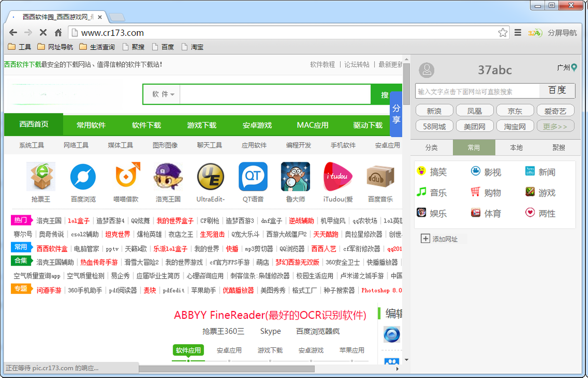Switch to the 本地 tab in sidebar
The width and height of the screenshot is (588, 378).
(516, 147)
